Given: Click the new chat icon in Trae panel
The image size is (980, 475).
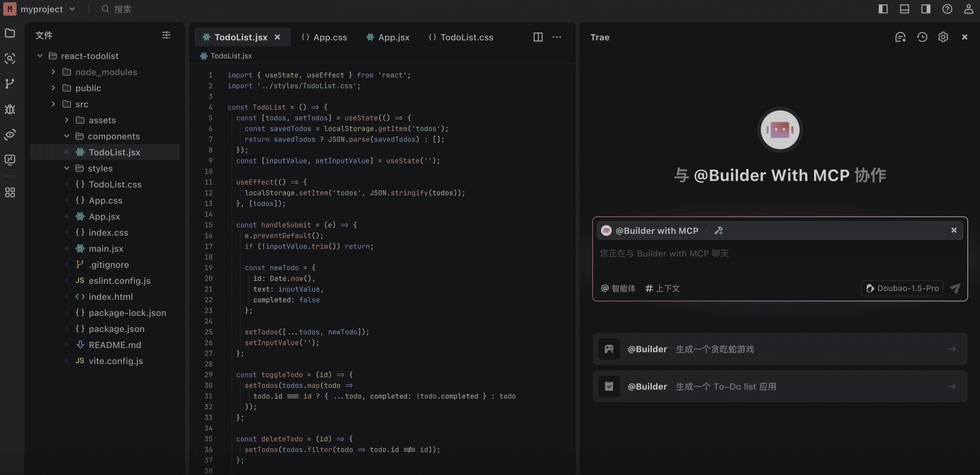Looking at the screenshot, I should pyautogui.click(x=900, y=37).
